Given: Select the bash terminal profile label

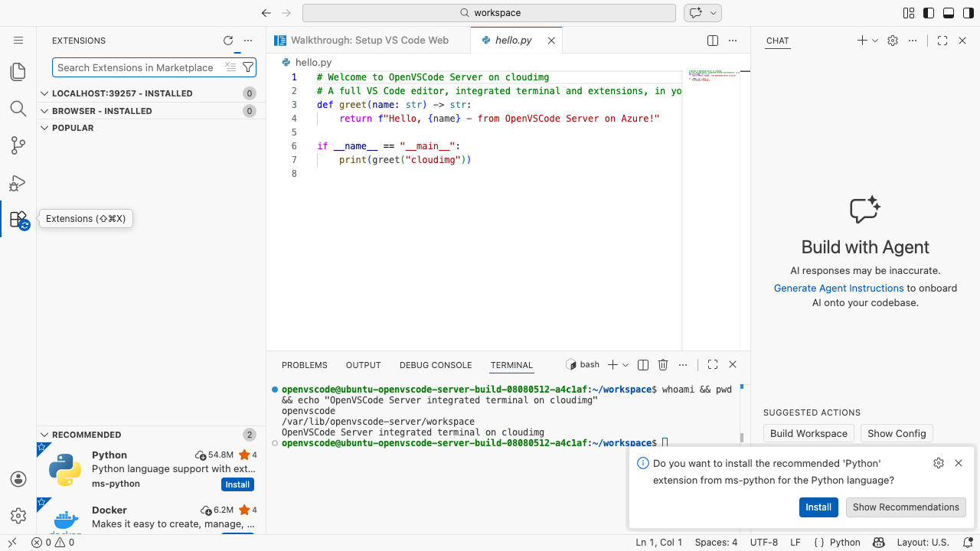Looking at the screenshot, I should 583,365.
